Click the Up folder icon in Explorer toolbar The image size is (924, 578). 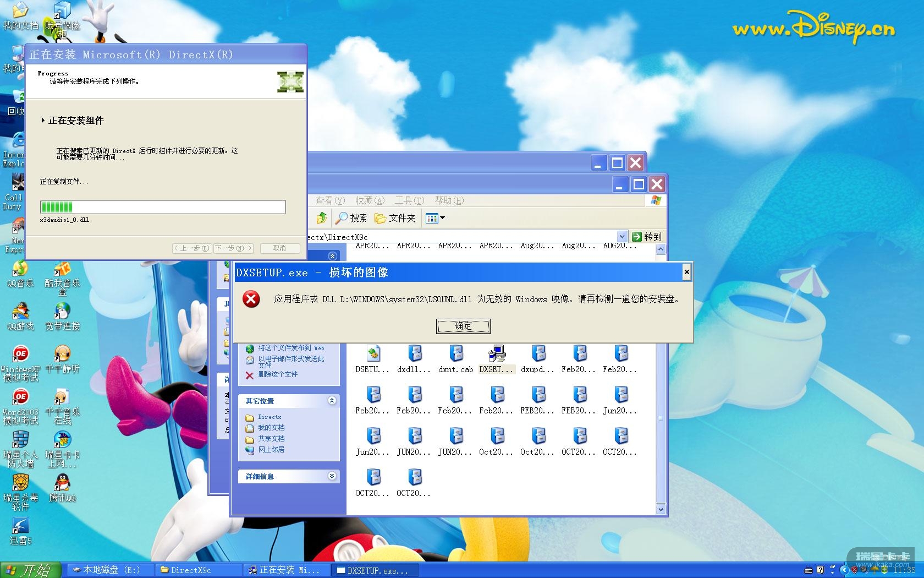click(322, 218)
